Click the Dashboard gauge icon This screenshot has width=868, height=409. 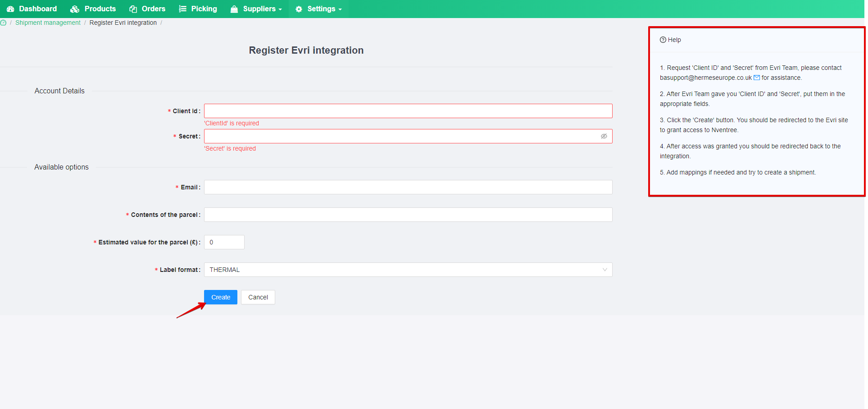tap(10, 9)
